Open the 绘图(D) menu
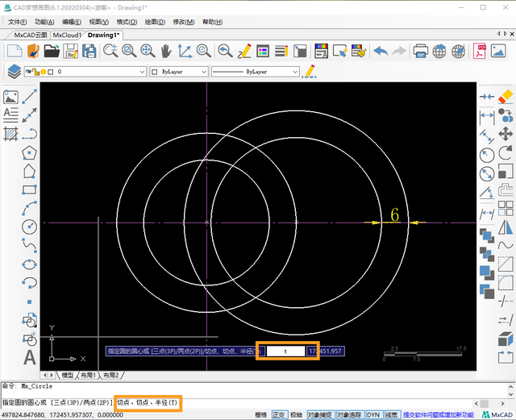 [154, 22]
